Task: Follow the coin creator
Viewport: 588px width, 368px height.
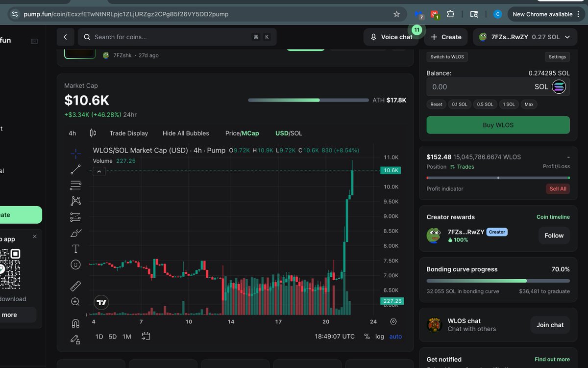Action: coord(554,236)
